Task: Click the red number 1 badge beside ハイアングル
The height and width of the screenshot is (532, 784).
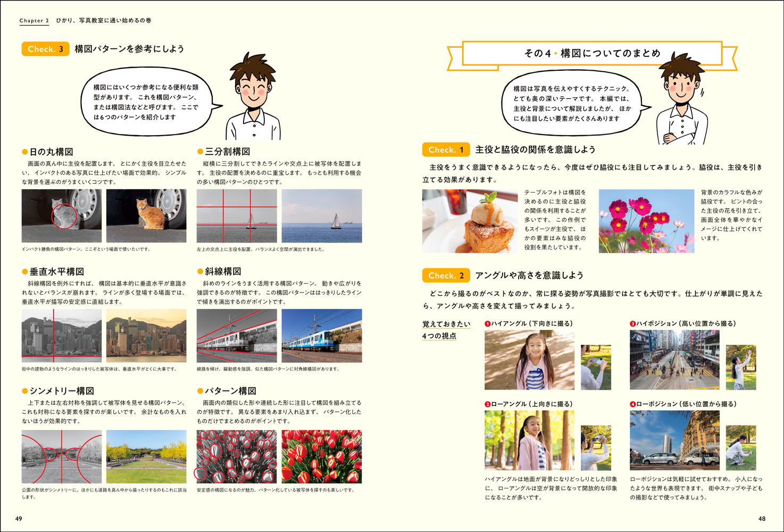Action: [x=487, y=324]
